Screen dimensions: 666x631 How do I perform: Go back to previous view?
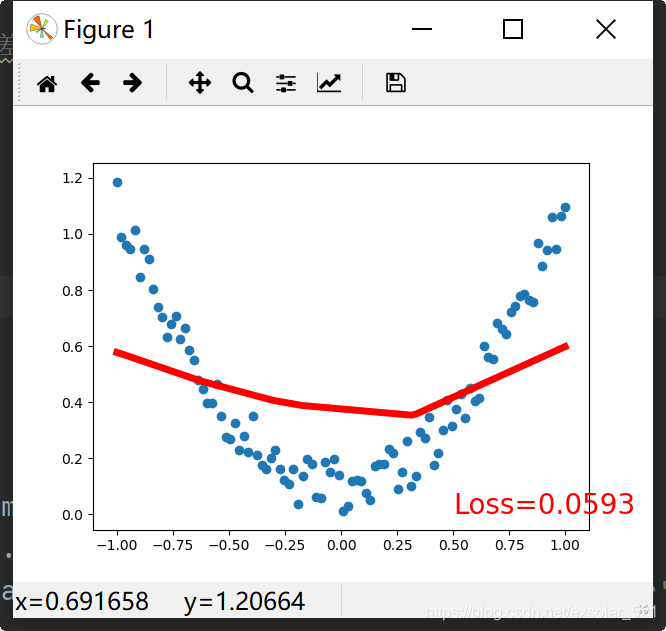(x=90, y=82)
